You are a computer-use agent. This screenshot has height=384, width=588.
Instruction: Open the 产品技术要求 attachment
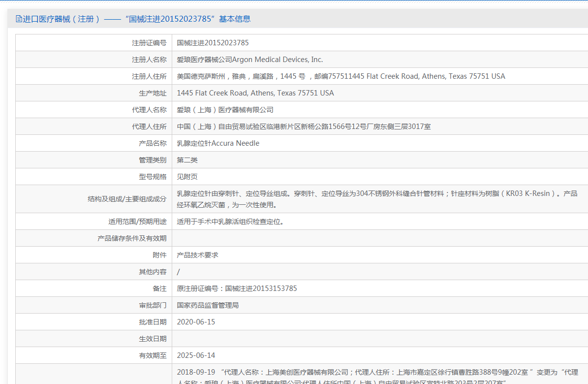coord(197,255)
